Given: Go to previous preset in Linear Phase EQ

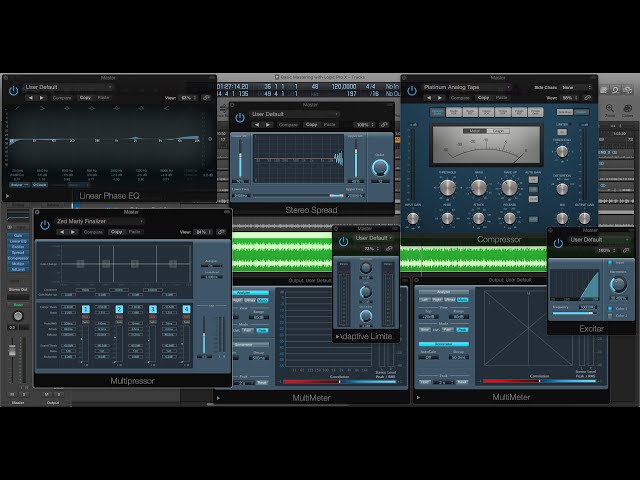Looking at the screenshot, I should [x=31, y=98].
